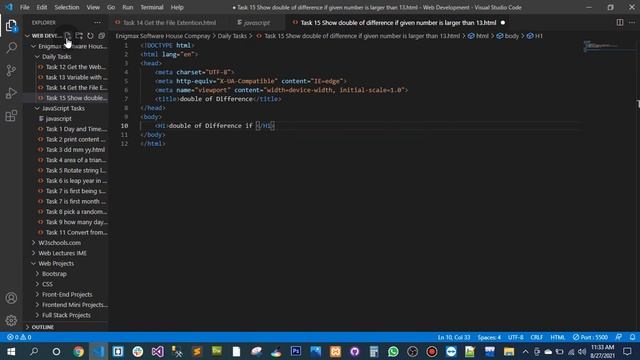This screenshot has width=640, height=360.
Task: Open Explorer views and more actions menu
Action: point(97,23)
